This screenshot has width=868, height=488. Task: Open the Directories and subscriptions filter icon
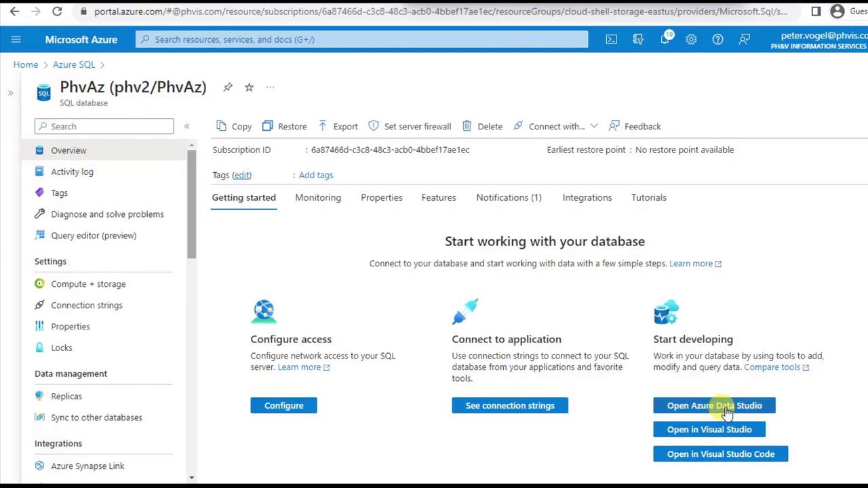click(638, 39)
